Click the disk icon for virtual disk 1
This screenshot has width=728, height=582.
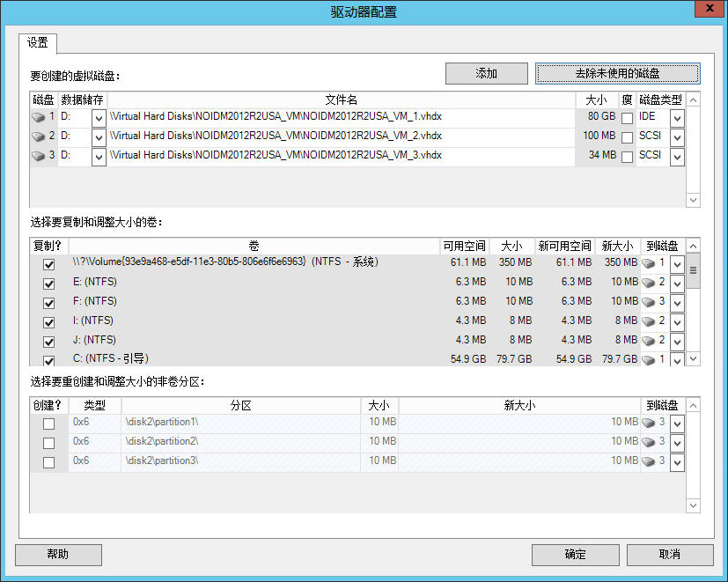pyautogui.click(x=39, y=117)
